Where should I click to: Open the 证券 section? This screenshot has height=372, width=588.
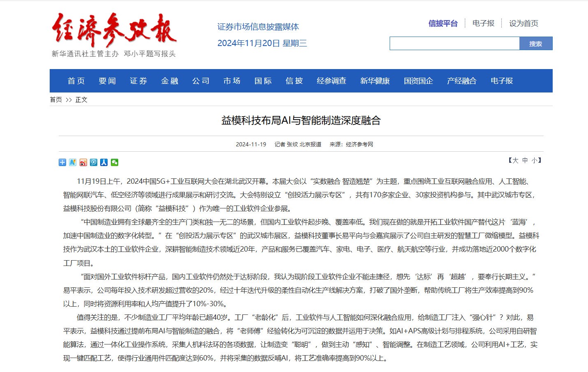coord(139,81)
